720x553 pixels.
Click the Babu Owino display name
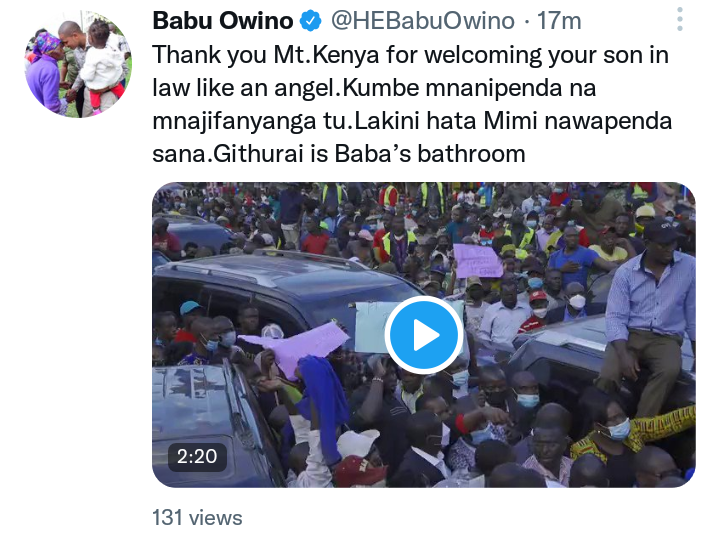pos(223,21)
